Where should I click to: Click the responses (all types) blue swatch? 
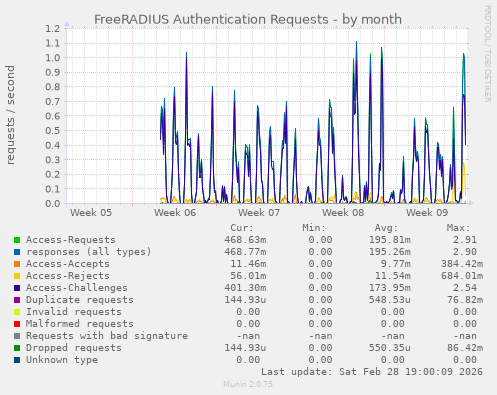pyautogui.click(x=17, y=252)
